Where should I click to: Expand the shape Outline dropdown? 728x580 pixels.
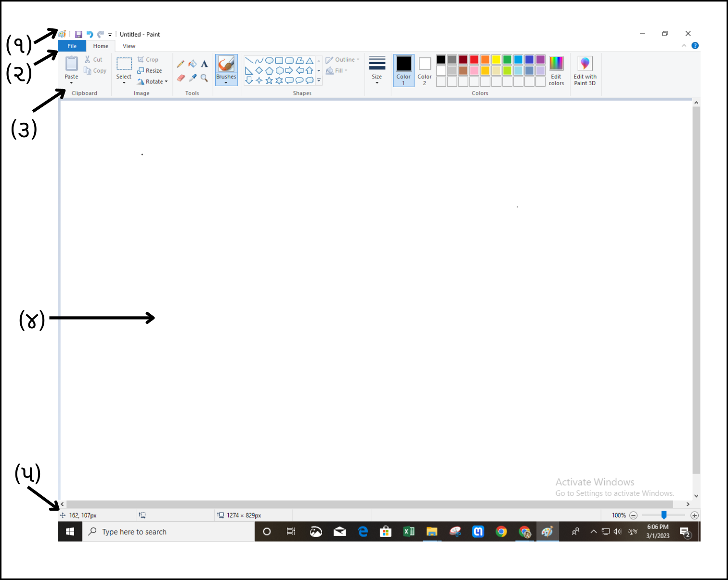click(343, 60)
